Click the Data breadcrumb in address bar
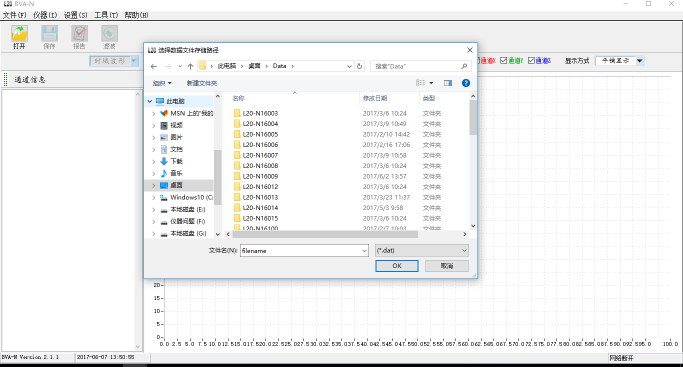The height and width of the screenshot is (367, 683). tap(279, 66)
